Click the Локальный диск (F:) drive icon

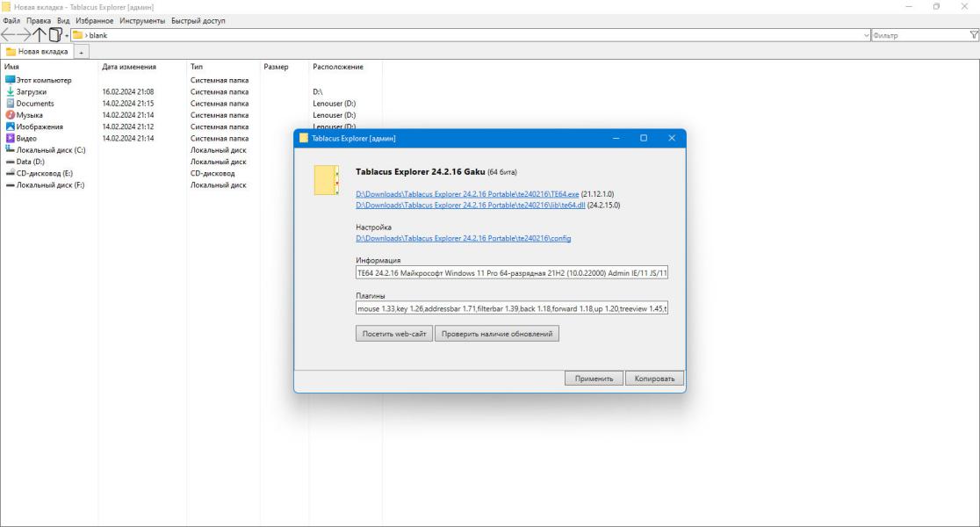pos(10,185)
